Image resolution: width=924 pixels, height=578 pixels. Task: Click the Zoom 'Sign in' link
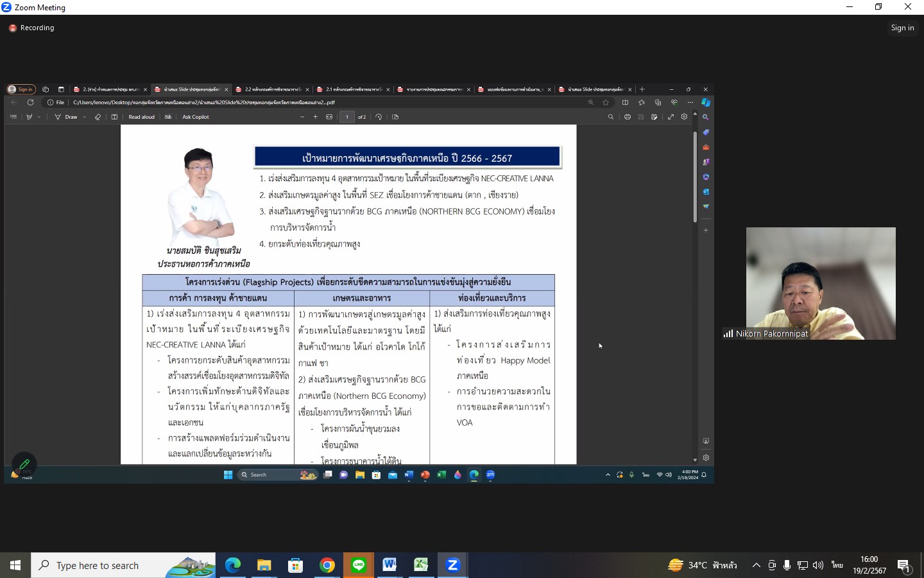point(902,28)
